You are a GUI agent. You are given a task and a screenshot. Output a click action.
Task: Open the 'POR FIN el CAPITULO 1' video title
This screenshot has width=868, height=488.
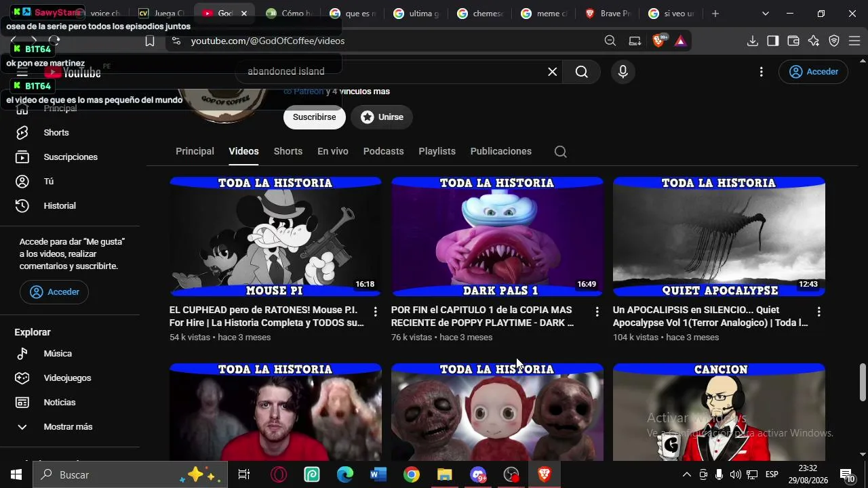tap(482, 317)
